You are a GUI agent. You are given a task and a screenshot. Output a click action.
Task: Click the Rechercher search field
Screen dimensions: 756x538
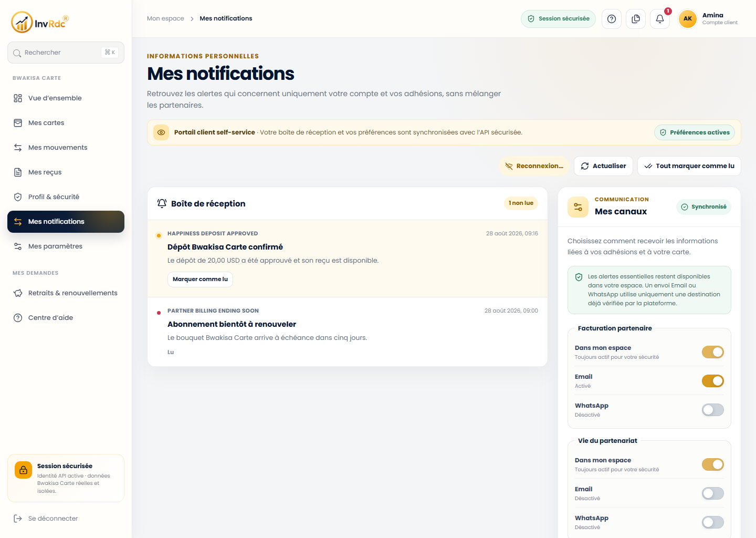66,53
